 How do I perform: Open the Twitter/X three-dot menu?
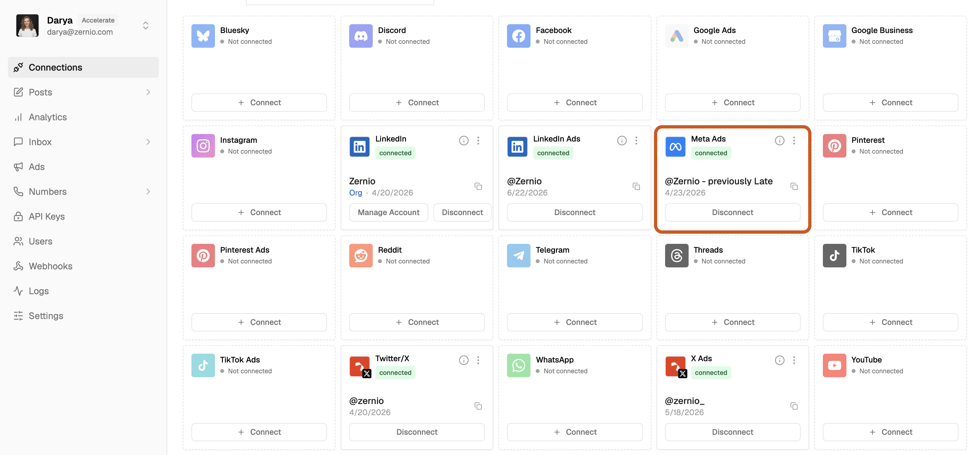[478, 360]
